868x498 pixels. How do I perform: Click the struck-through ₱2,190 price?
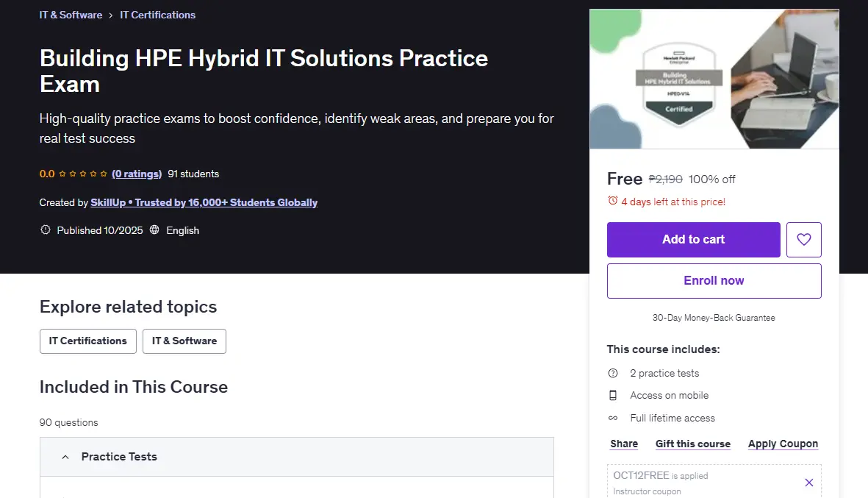click(x=665, y=179)
